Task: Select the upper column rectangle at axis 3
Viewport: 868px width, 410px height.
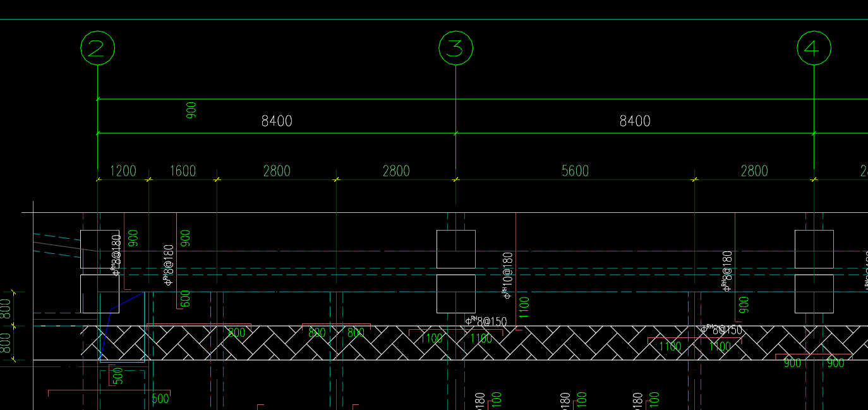Action: click(x=456, y=249)
